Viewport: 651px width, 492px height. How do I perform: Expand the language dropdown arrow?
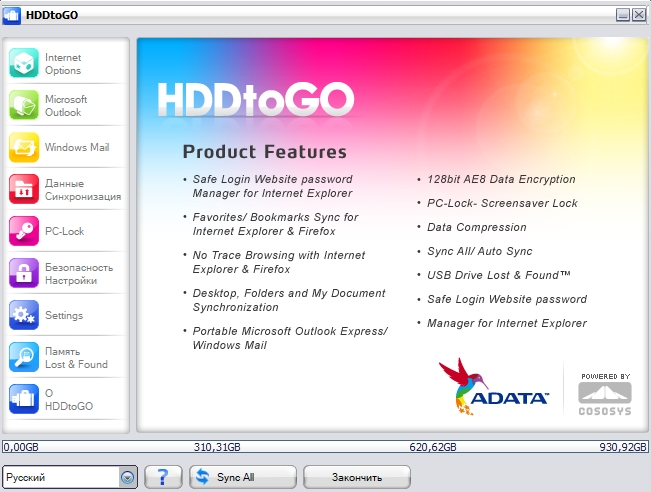127,477
